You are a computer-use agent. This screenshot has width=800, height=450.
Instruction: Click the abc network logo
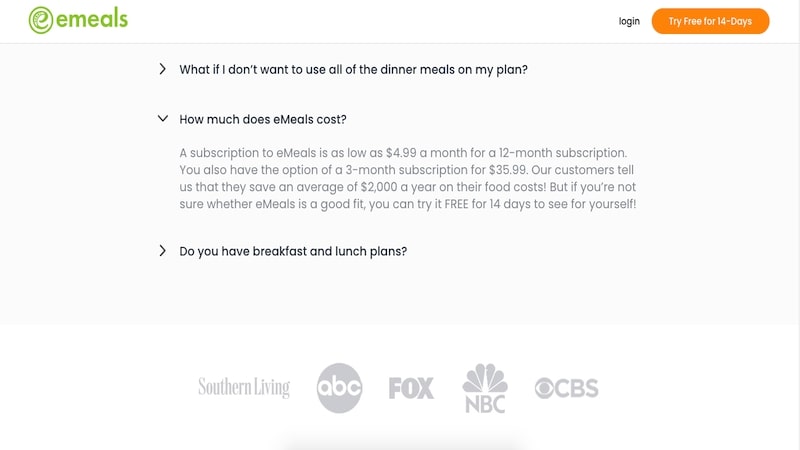point(339,388)
